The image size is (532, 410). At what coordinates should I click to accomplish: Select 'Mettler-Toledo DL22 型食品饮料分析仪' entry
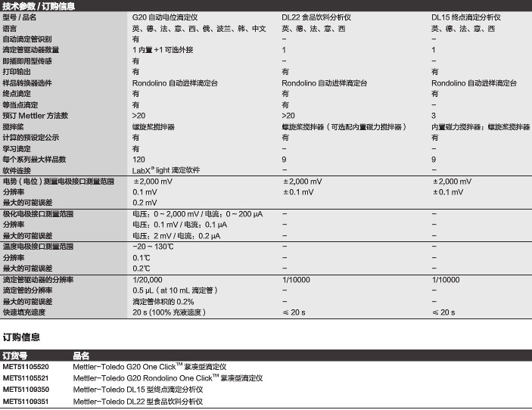coord(138,401)
